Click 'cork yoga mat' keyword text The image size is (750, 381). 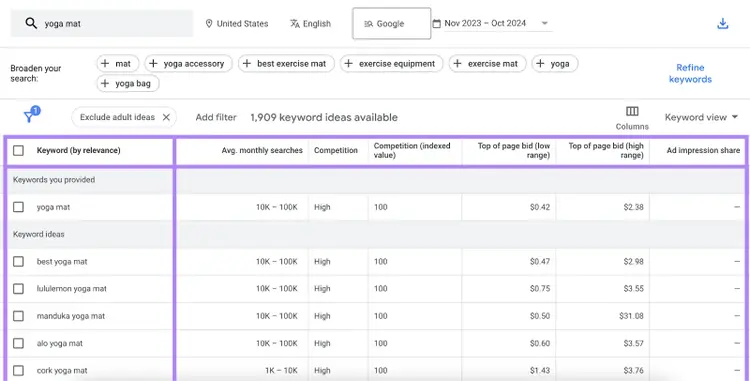point(62,370)
